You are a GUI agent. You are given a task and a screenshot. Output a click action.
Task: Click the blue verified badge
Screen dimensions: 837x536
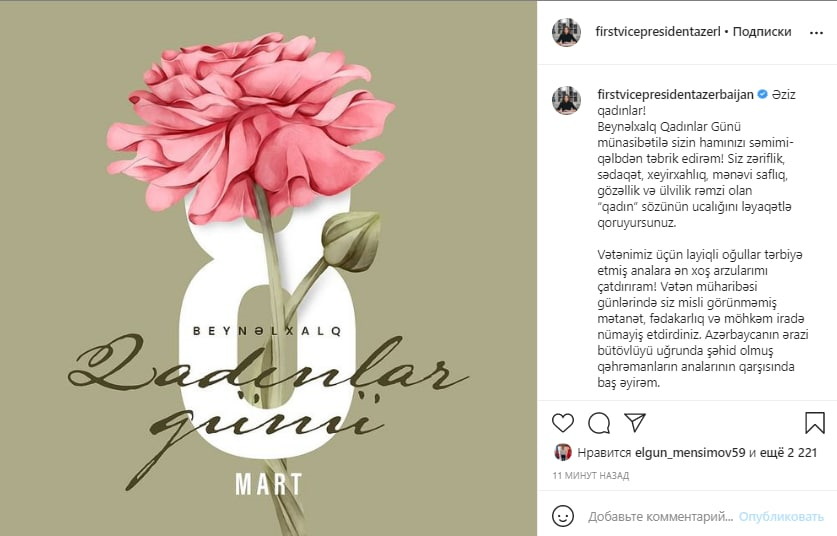(x=763, y=94)
